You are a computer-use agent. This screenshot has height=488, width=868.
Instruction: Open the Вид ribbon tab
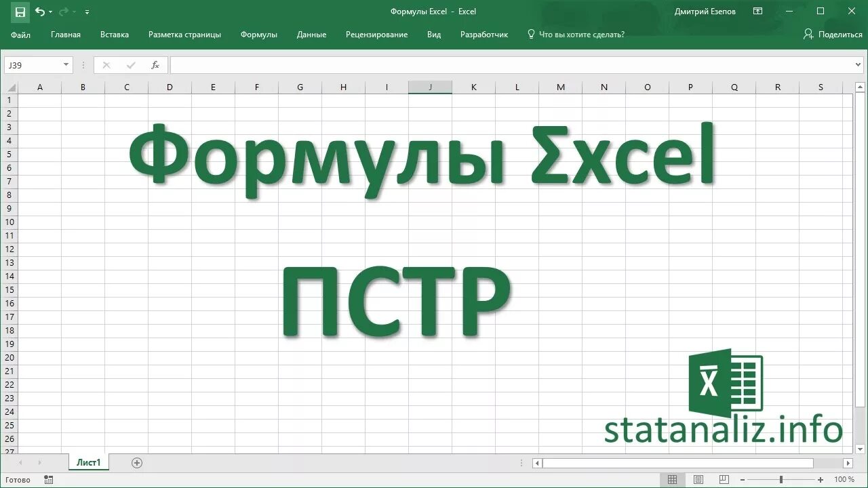coord(434,35)
